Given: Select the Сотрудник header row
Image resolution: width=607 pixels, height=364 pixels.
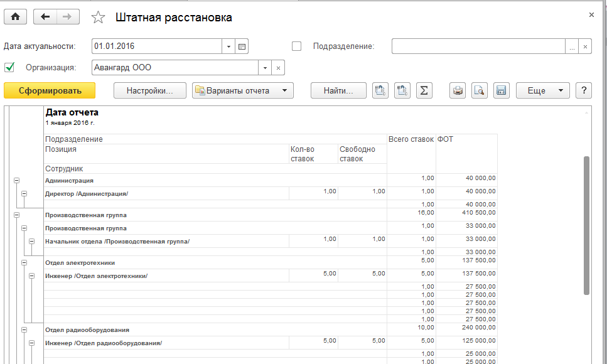Looking at the screenshot, I should coord(64,169).
